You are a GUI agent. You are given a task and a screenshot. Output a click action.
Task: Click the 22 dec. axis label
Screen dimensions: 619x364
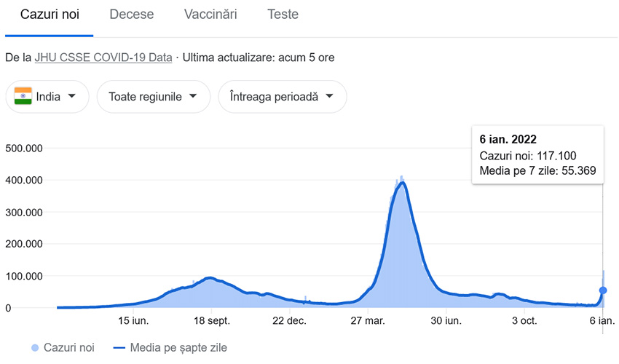click(x=289, y=320)
